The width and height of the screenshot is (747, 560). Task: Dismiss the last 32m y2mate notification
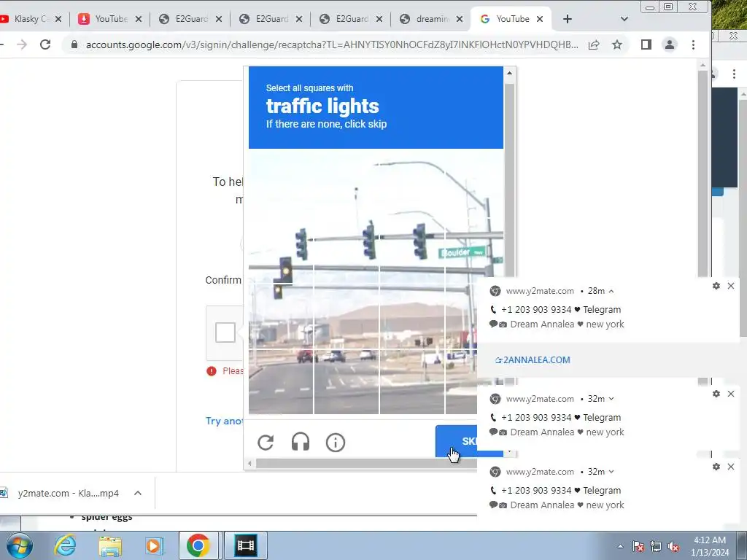pos(731,467)
